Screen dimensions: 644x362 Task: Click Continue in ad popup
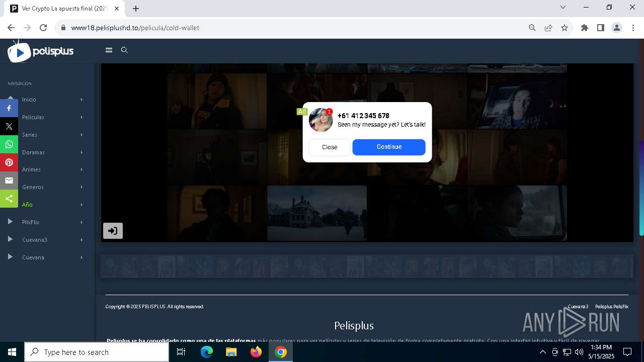pyautogui.click(x=389, y=147)
